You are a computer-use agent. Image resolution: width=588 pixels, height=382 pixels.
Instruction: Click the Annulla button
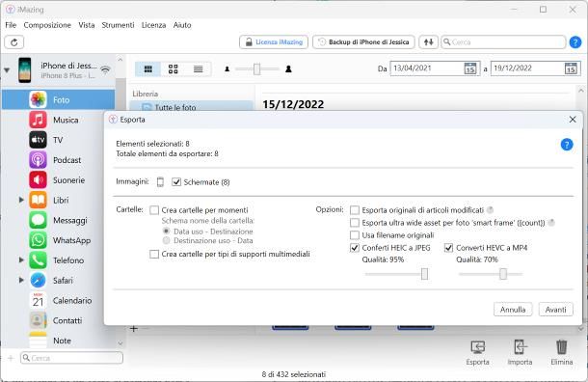pos(513,310)
